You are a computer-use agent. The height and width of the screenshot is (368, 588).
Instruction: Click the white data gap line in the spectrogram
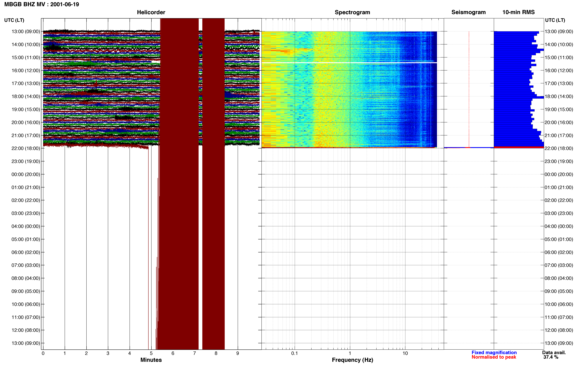click(349, 63)
